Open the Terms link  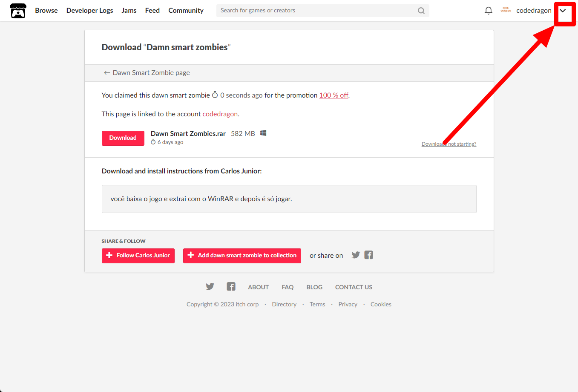point(317,304)
